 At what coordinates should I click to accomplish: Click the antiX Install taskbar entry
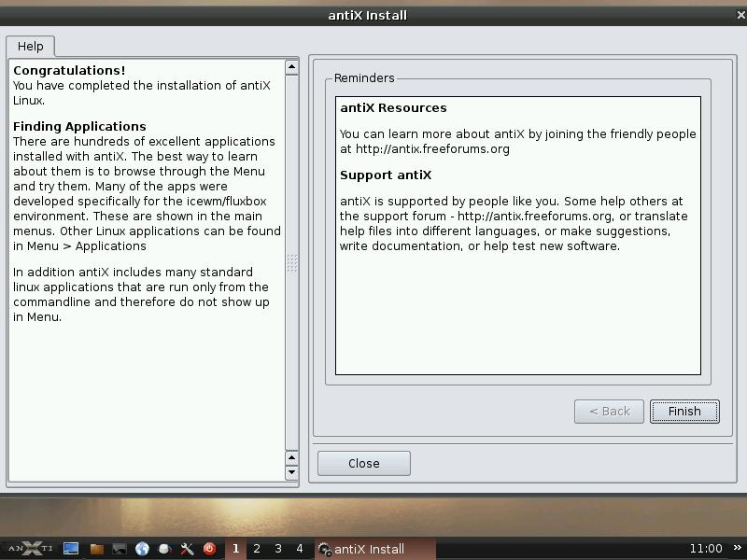375,549
